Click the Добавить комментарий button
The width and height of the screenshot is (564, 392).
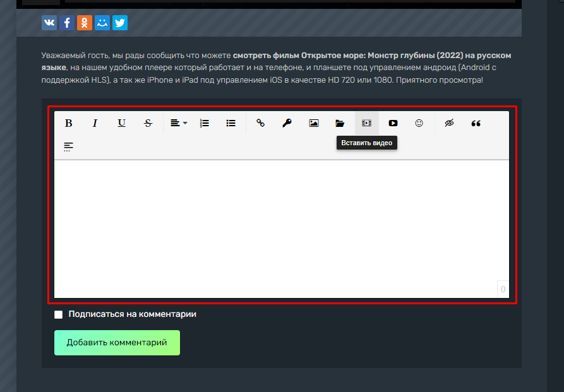[x=117, y=343]
